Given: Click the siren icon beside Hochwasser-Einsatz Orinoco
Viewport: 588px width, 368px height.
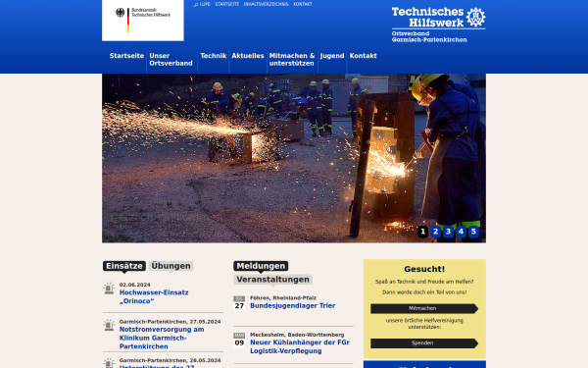Looking at the screenshot, I should tap(109, 289).
